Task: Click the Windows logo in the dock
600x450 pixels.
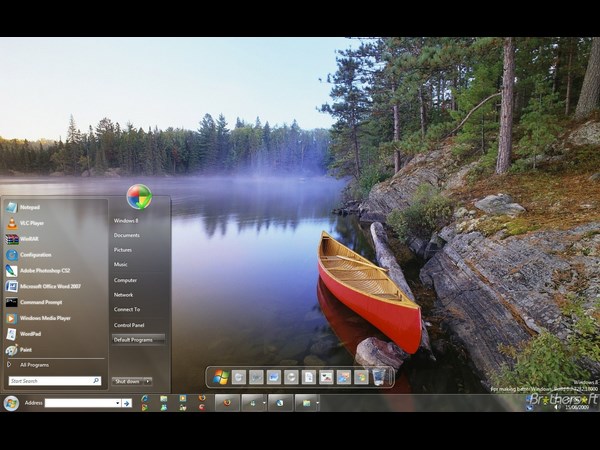Action: point(221,377)
